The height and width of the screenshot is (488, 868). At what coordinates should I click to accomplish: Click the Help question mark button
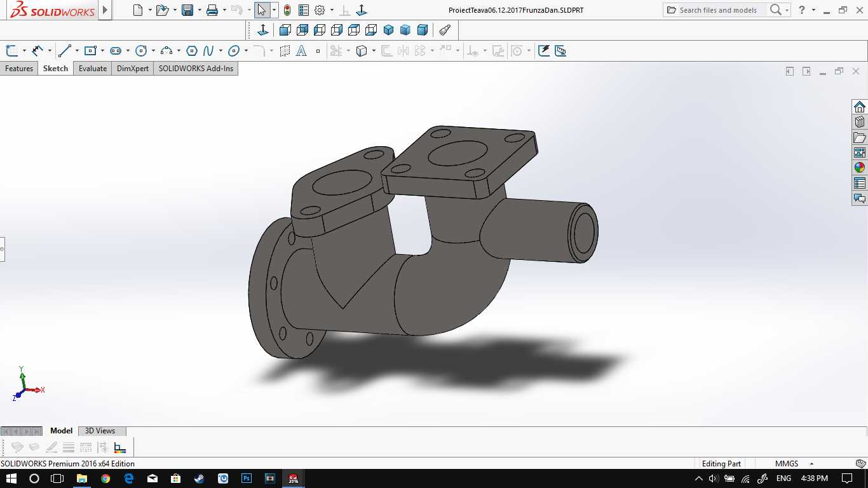[802, 10]
